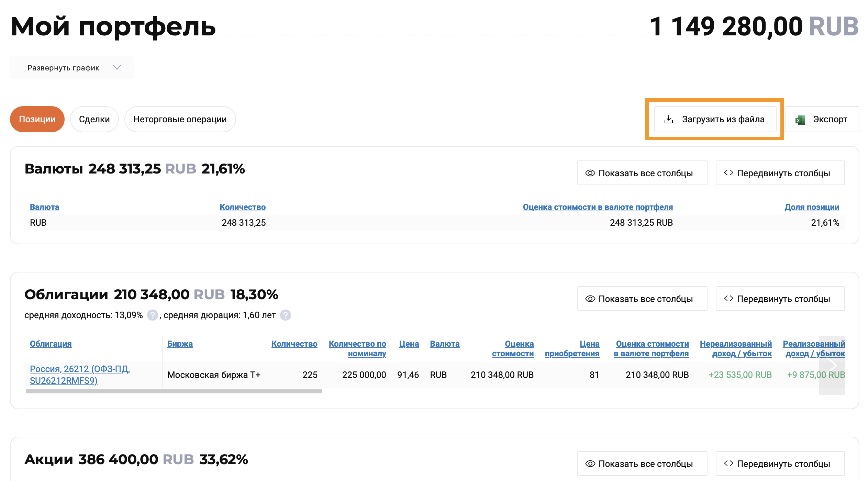Open the Россия, 26212 ОФЗ-ПД bond link
The height and width of the screenshot is (481, 868).
click(80, 374)
